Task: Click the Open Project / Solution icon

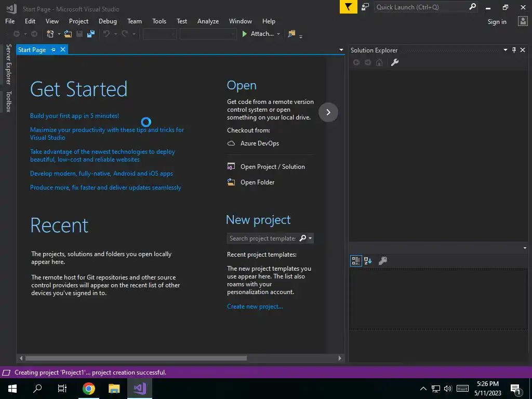Action: point(231,167)
